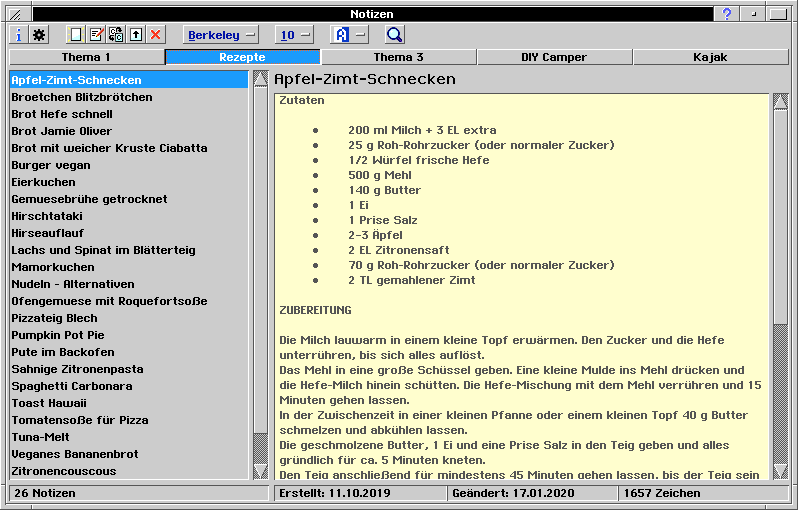Select the Burger vegan note
This screenshot has width=798, height=510.
(51, 165)
